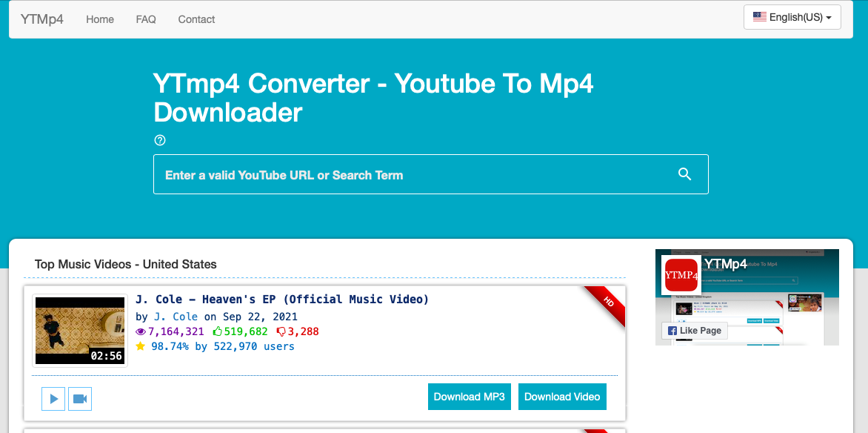Click the 98.74% by 522,970 users rating
The image size is (868, 433).
click(x=215, y=346)
